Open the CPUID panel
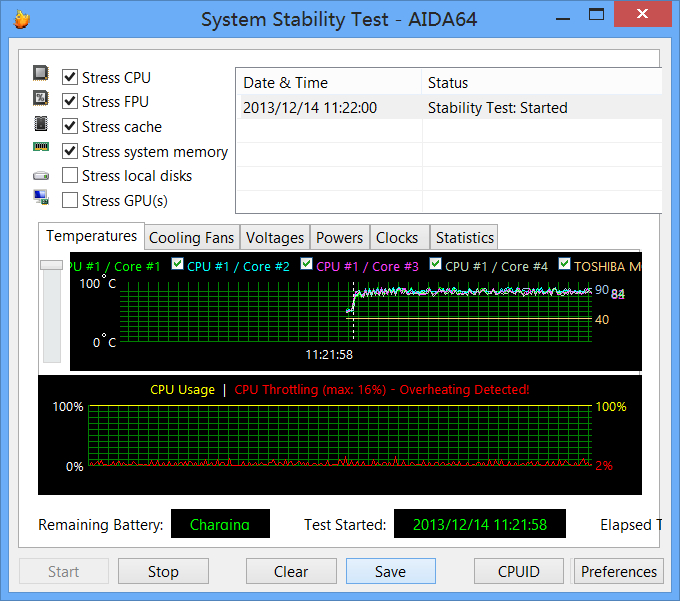Viewport: 680px width, 601px height. [x=519, y=571]
